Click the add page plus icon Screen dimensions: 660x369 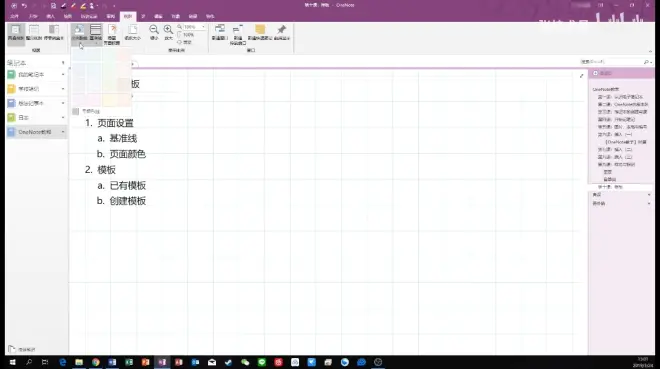point(596,73)
